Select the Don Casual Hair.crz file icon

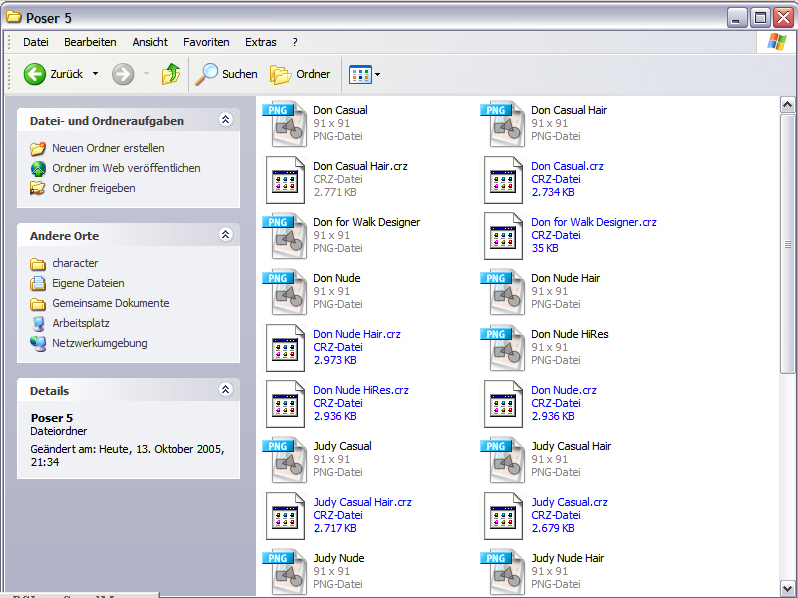[x=285, y=180]
